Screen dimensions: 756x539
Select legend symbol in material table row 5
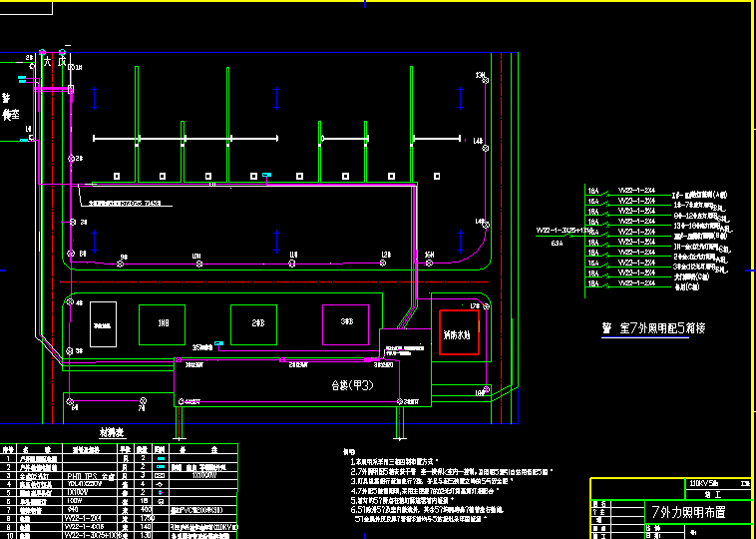[161, 492]
